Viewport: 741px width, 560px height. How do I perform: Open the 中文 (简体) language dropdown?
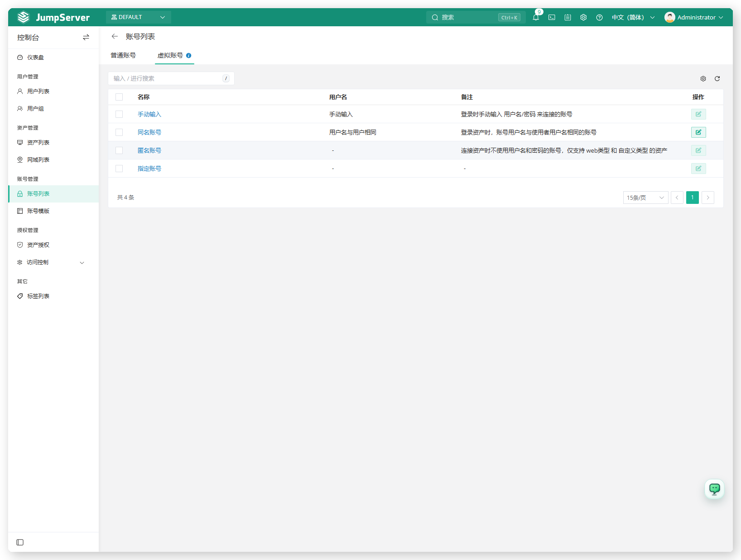click(x=633, y=17)
